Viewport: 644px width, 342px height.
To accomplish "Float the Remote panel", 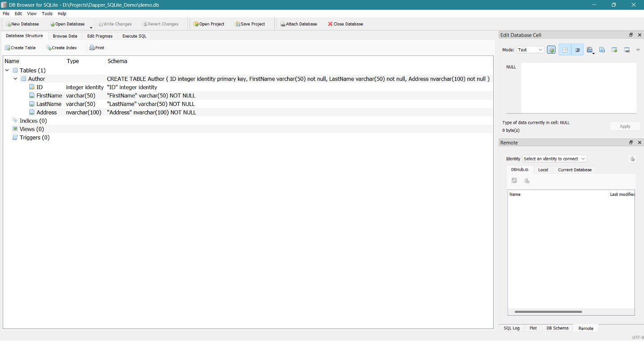I will [x=631, y=143].
